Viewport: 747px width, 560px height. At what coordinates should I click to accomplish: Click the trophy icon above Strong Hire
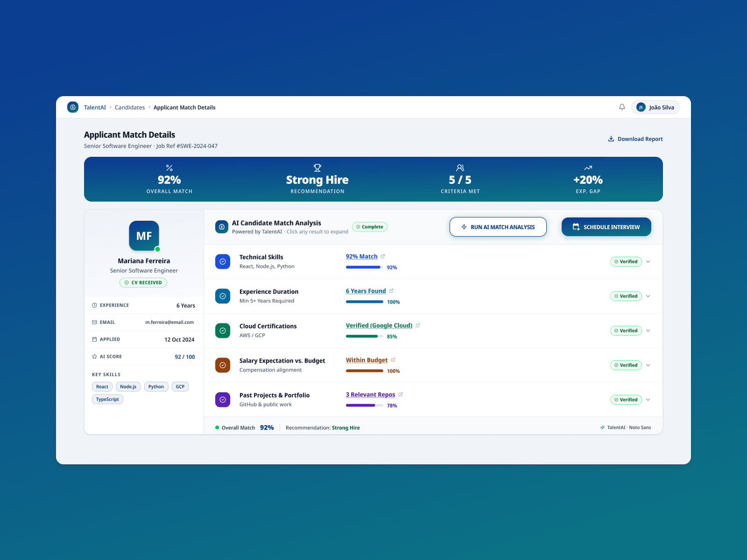(317, 168)
